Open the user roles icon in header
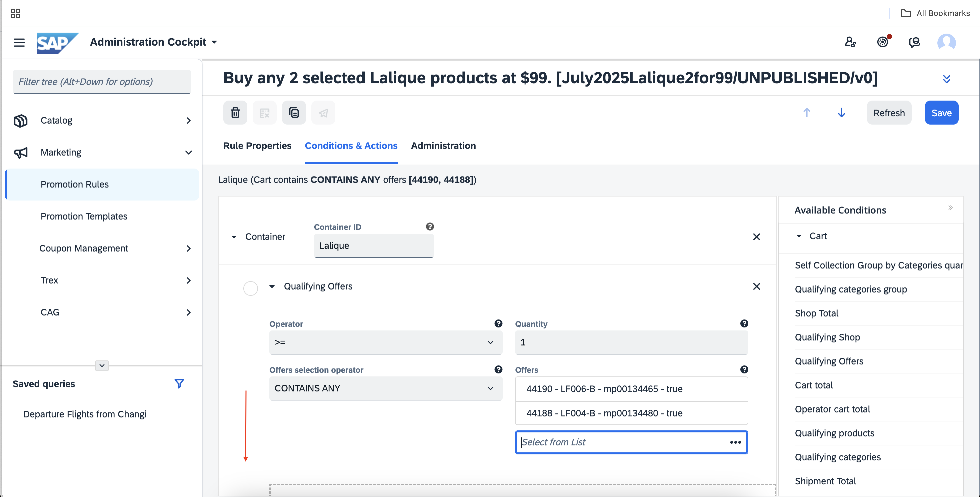The height and width of the screenshot is (497, 980). [x=850, y=42]
